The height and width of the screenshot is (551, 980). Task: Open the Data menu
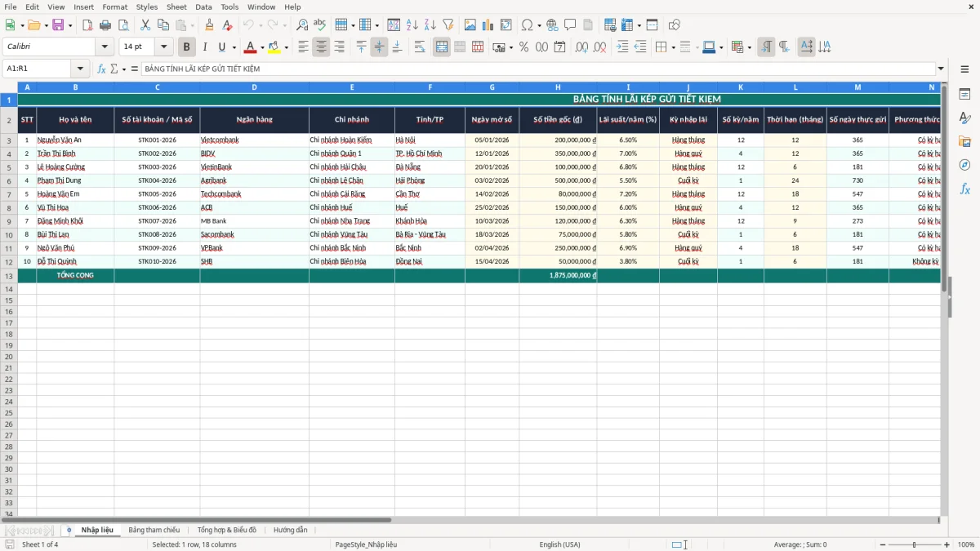pos(203,7)
